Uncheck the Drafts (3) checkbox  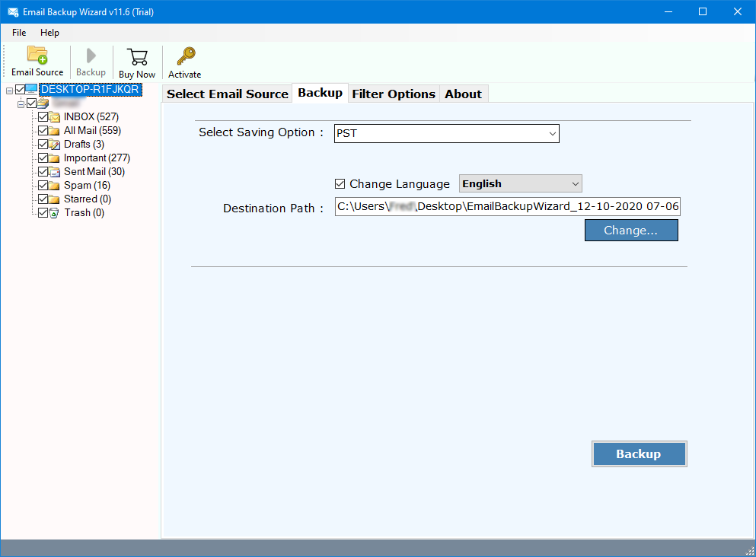pos(43,144)
